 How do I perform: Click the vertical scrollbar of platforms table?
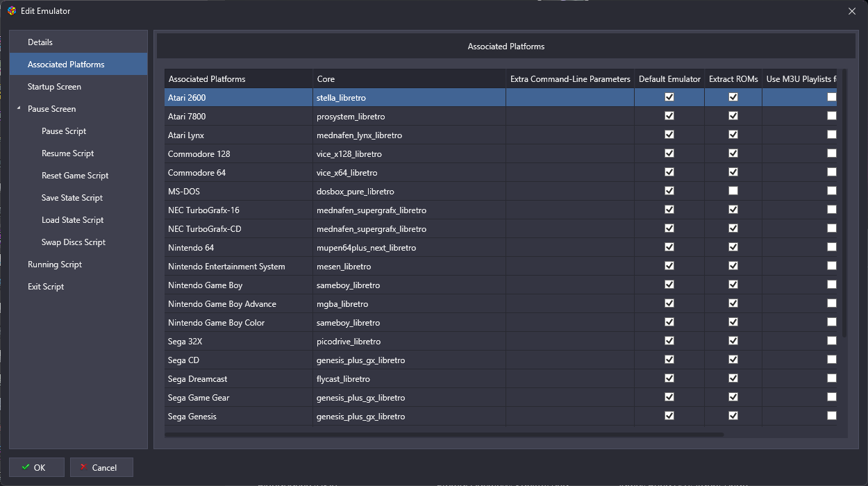tap(844, 203)
